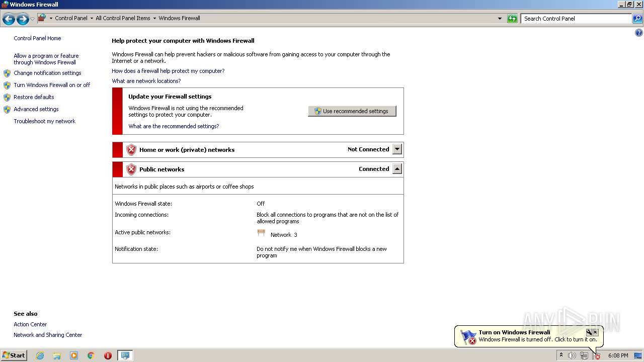Select Control Panel in address bar
Screen dimensions: 644x362
coord(71,18)
